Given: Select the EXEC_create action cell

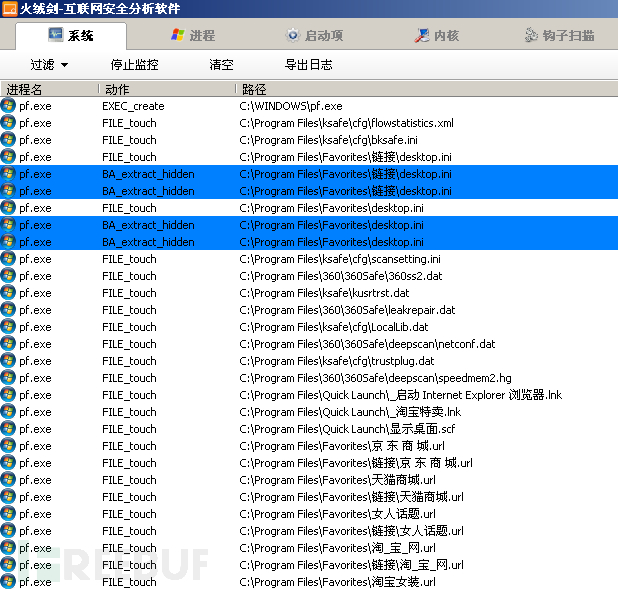Looking at the screenshot, I should 133,106.
